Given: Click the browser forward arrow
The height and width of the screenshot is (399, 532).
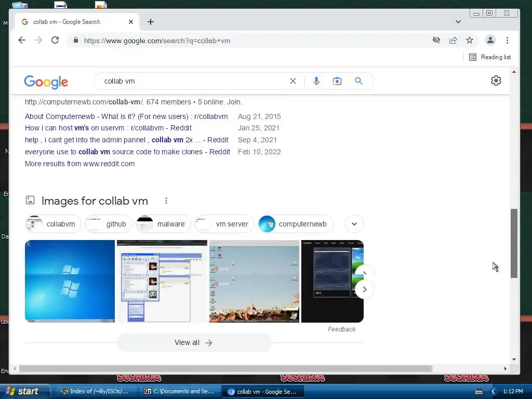Looking at the screenshot, I should 38,41.
